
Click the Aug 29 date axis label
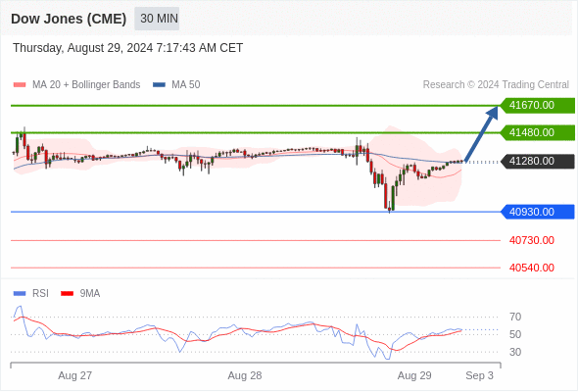(x=414, y=375)
